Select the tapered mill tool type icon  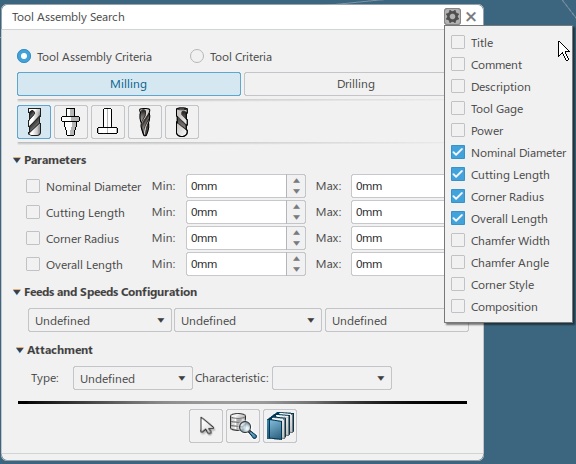click(145, 122)
